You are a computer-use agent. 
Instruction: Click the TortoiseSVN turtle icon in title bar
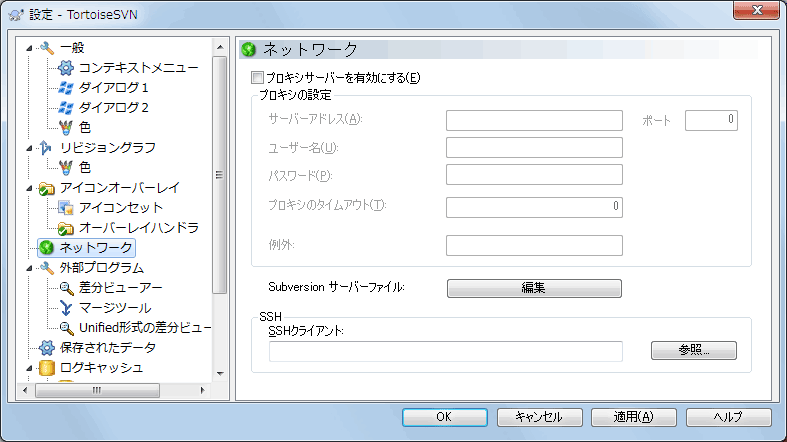(x=16, y=15)
